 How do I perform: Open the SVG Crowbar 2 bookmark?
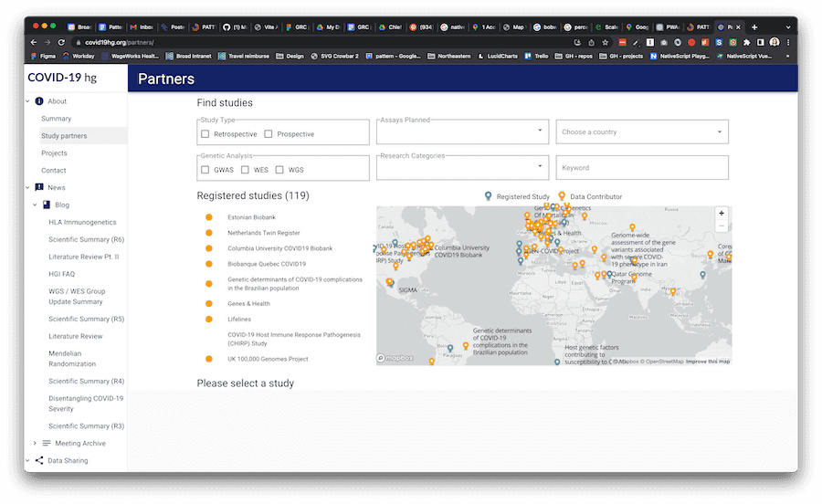(334, 56)
